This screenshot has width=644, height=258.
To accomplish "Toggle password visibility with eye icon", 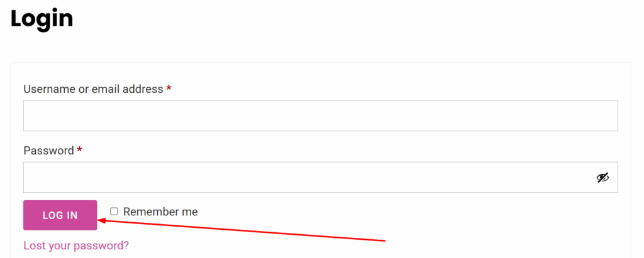I will [602, 178].
